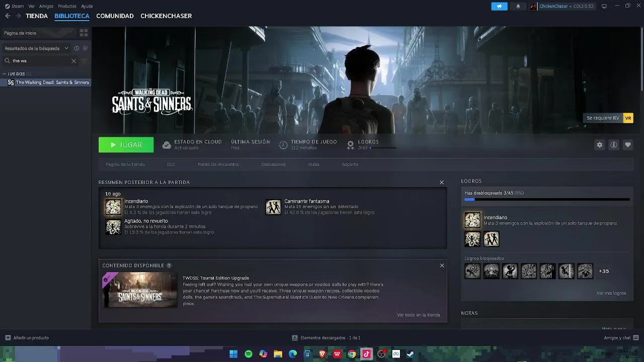This screenshot has width=644, height=362.
Task: Open the Discusiones link
Action: pyautogui.click(x=274, y=164)
